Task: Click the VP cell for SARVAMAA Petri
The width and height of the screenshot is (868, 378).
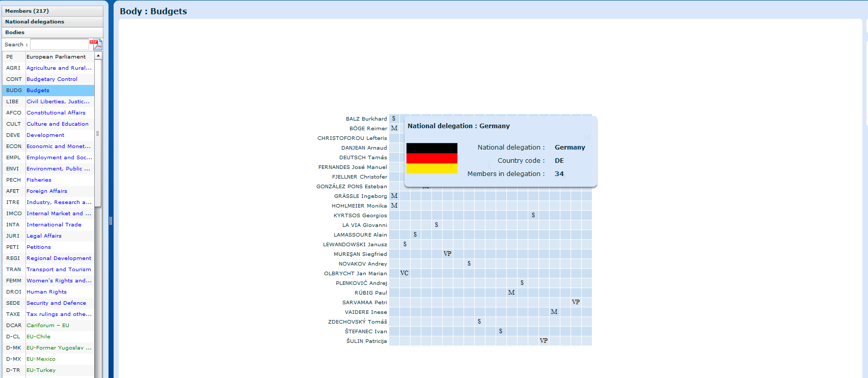Action: 576,302
